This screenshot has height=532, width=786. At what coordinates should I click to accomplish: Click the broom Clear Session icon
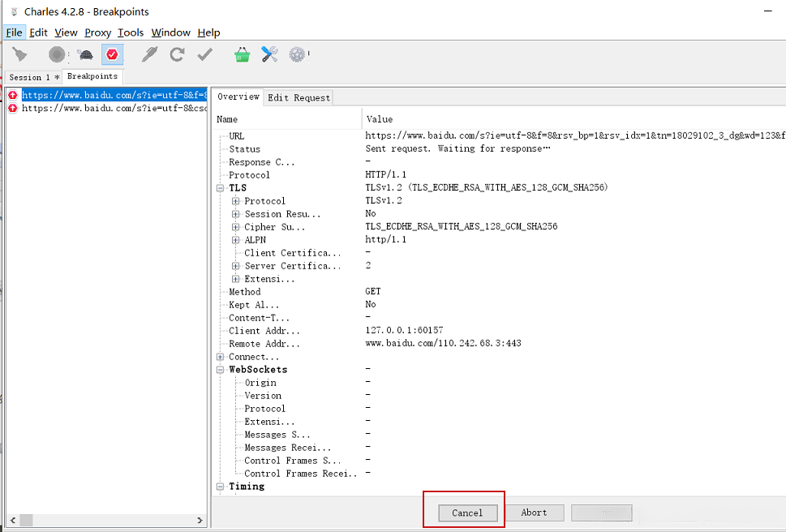19,54
